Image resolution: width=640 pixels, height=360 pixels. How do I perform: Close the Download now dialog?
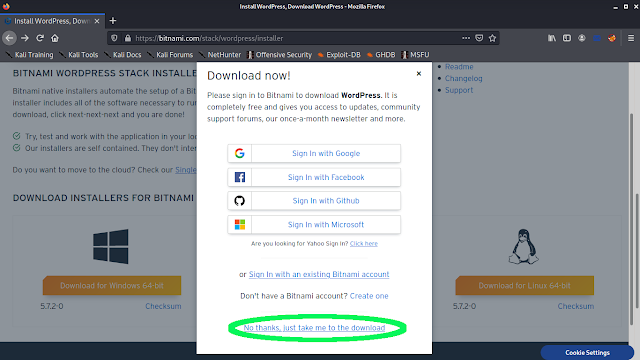[418, 73]
